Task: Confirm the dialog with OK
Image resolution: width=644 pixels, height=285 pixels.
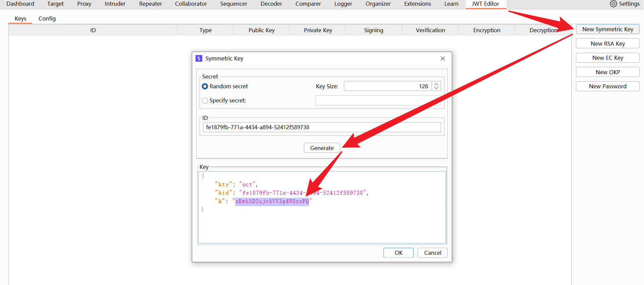Action: tap(398, 253)
